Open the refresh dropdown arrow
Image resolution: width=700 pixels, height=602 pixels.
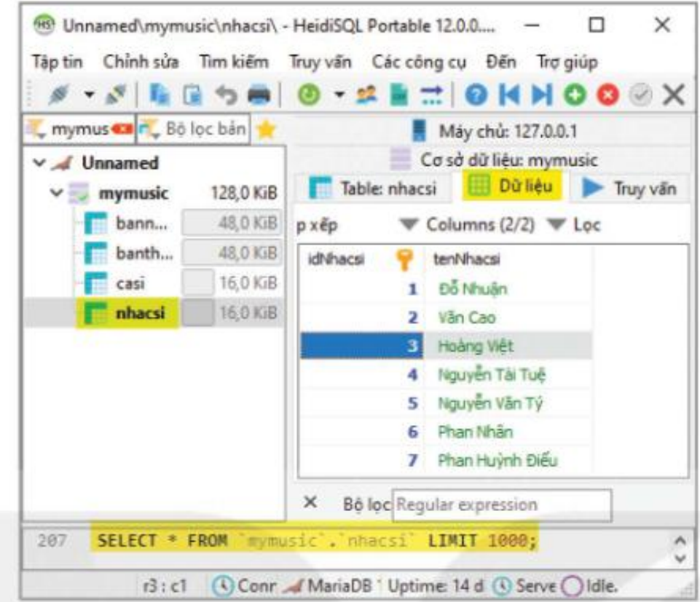(x=339, y=95)
